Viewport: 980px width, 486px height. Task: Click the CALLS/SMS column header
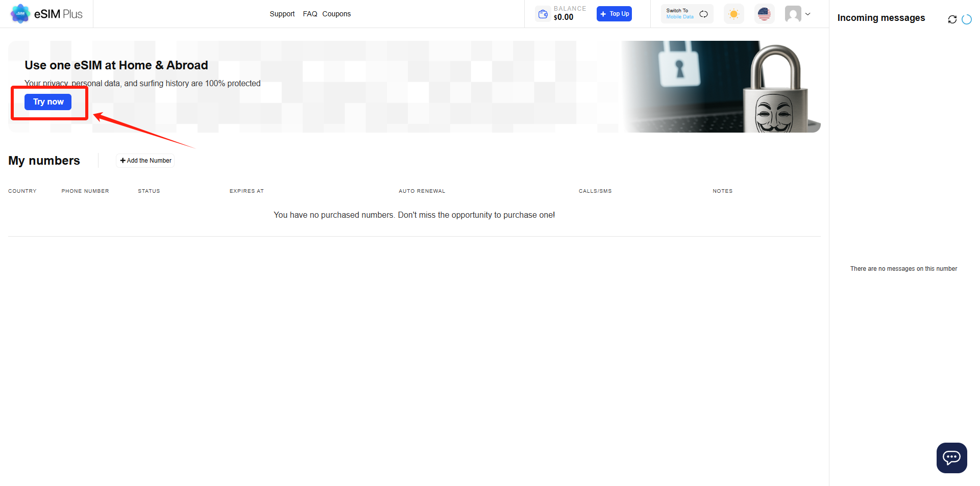pos(595,191)
